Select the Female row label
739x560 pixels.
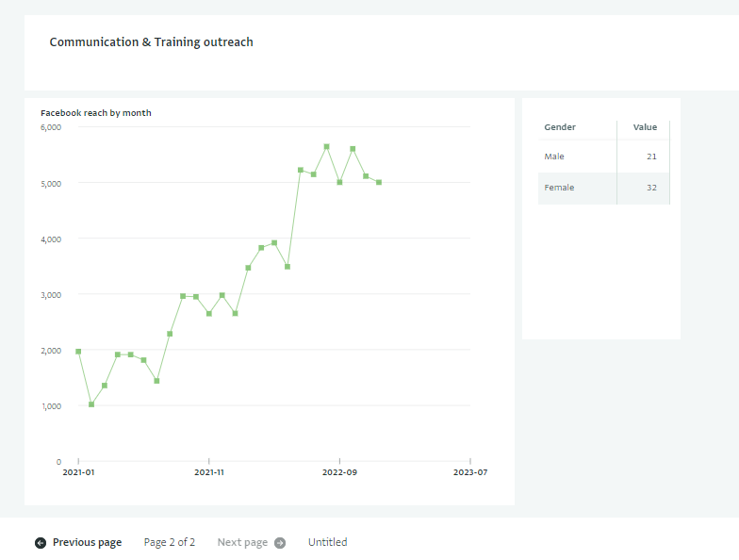tap(559, 188)
